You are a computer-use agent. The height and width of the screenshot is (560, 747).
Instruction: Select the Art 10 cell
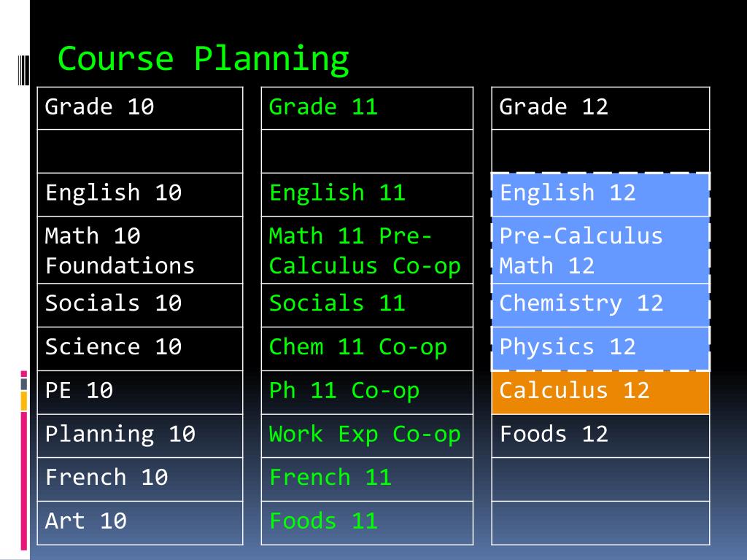point(140,523)
